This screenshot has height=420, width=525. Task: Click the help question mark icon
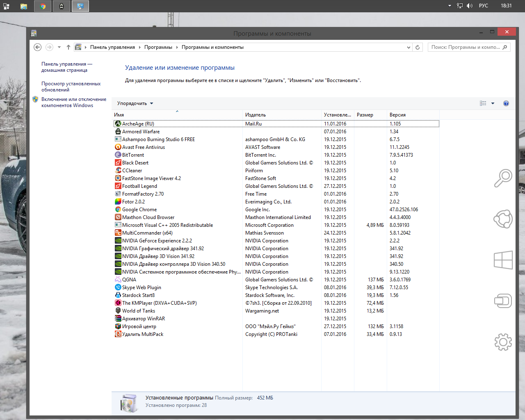506,103
